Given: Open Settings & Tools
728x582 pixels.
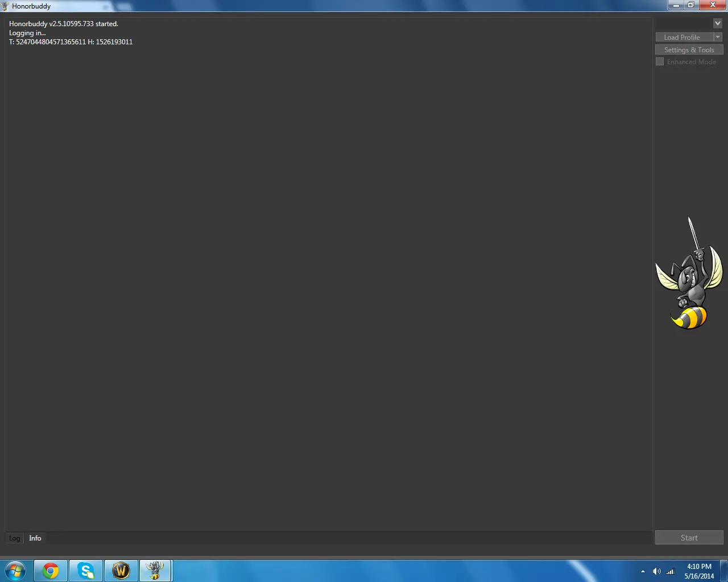Looking at the screenshot, I should point(689,49).
